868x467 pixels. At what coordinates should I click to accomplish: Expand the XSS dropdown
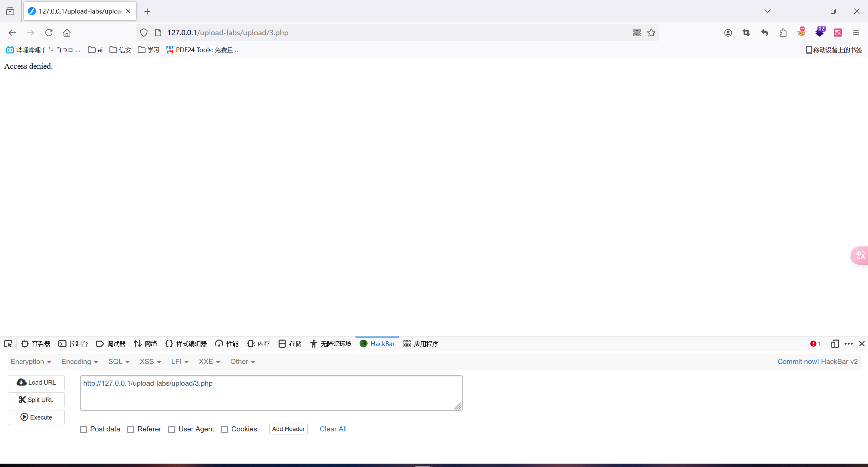click(150, 362)
